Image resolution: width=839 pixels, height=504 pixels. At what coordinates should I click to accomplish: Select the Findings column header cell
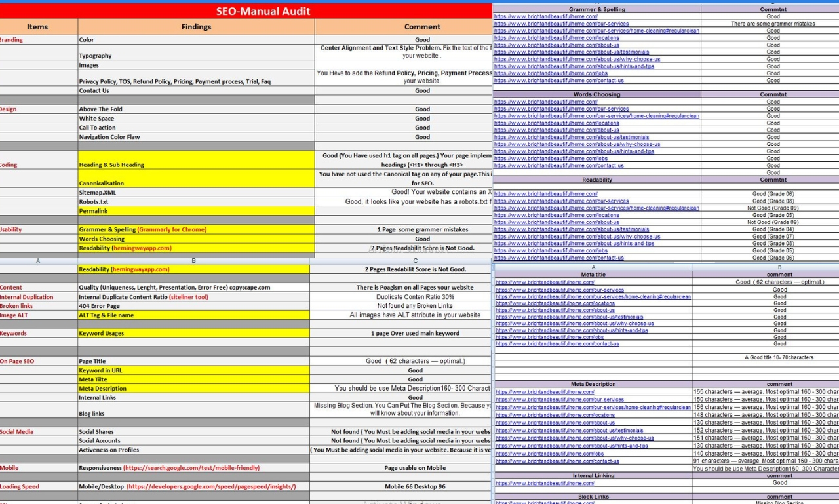195,27
